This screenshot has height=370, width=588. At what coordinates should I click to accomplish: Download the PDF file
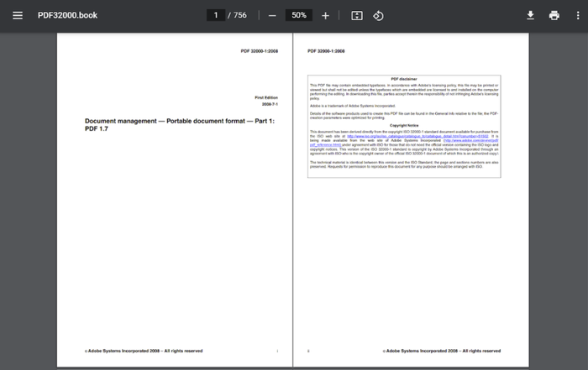[530, 15]
